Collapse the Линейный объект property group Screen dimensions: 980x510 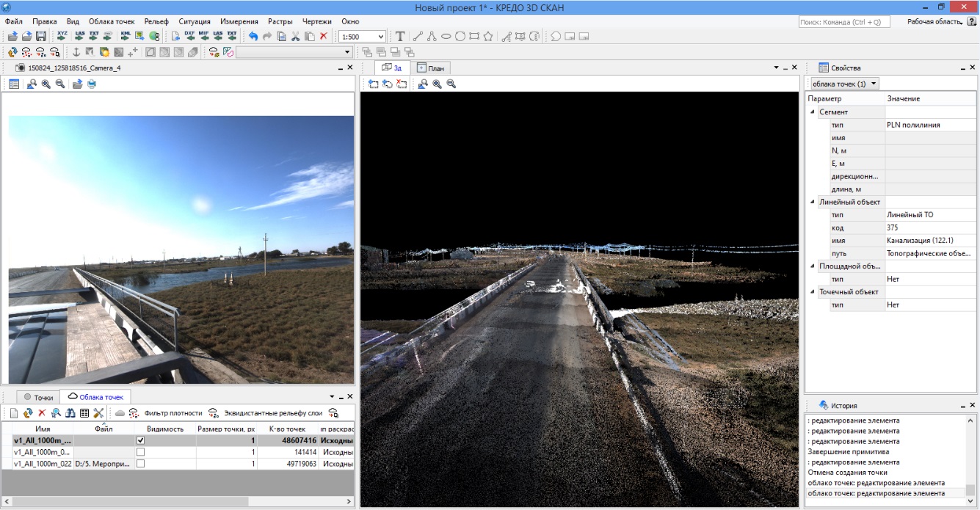point(813,202)
